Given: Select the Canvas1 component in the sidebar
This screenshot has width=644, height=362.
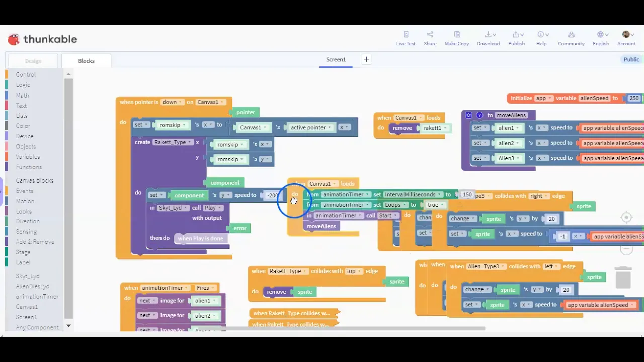Looking at the screenshot, I should [27, 307].
